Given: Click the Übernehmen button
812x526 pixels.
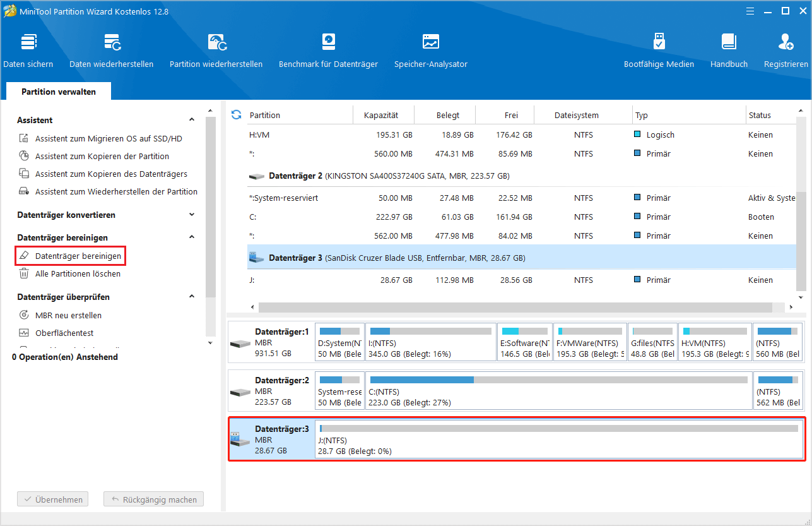Looking at the screenshot, I should (x=53, y=499).
